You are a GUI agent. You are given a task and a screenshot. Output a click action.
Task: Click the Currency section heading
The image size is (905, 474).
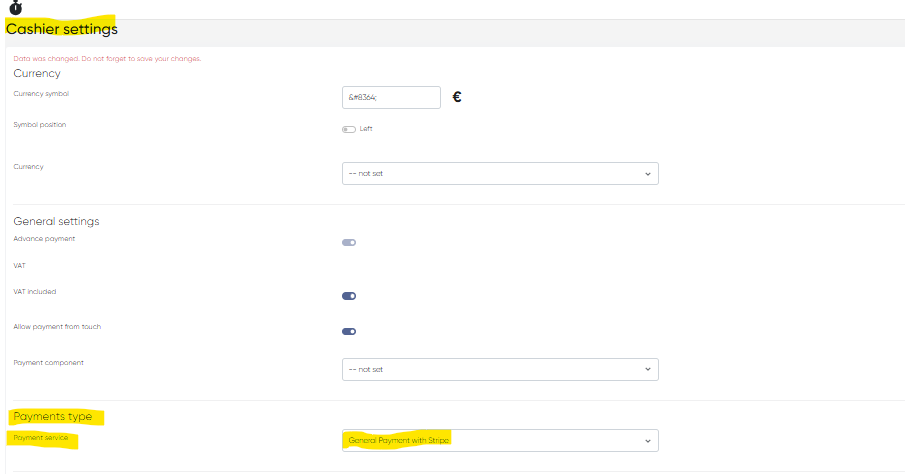point(37,73)
